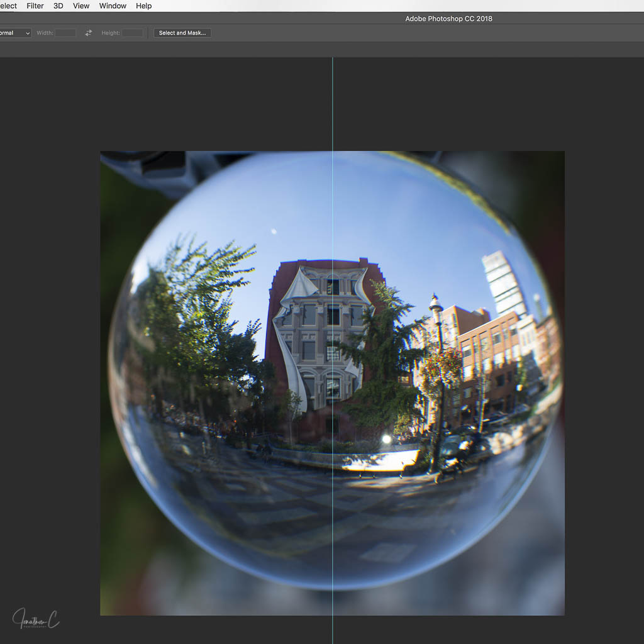Screen dimensions: 644x644
Task: Click the cyan vertical guide line
Action: (x=333, y=107)
